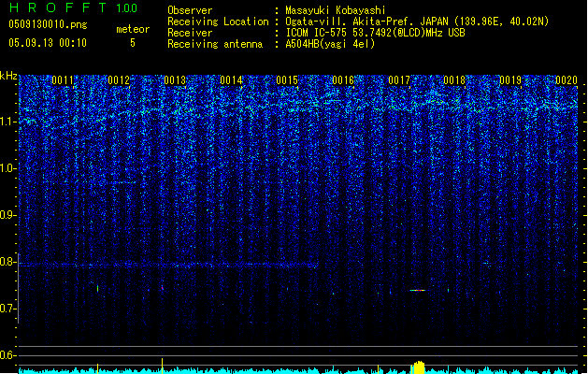Screen dimensions: 588x374
Task: Click the HROFFT 1.0.0 title text
Action: click(73, 7)
